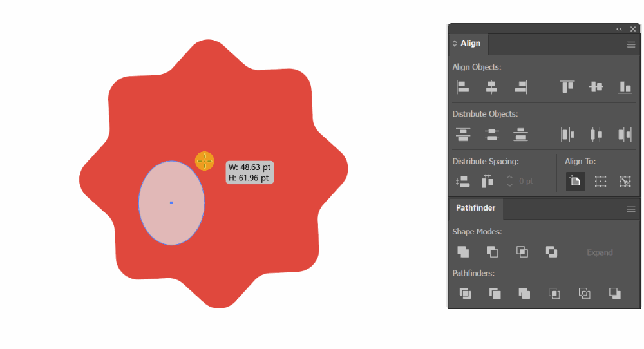644x349 pixels.
Task: Click Horizontal Align Right icon
Action: click(521, 87)
